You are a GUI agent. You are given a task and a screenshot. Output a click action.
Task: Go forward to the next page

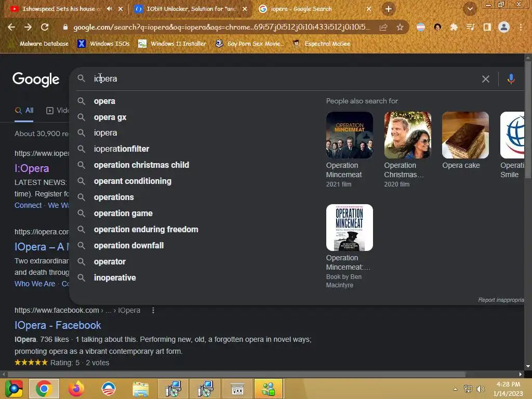coord(28,27)
